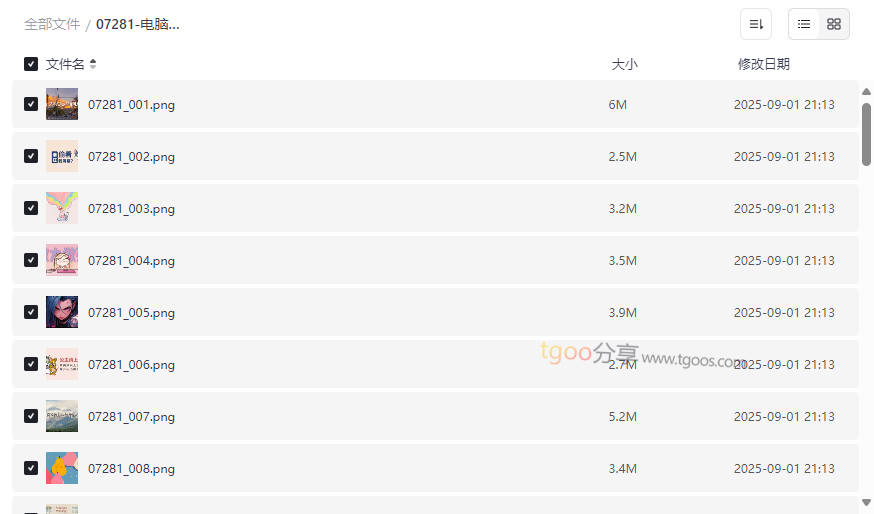Open the sort order options icon
The height and width of the screenshot is (514, 874).
tap(756, 24)
